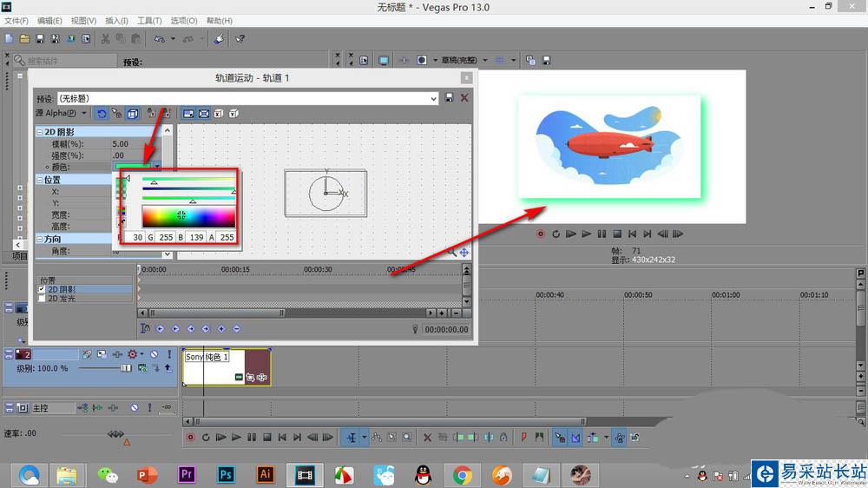Viewport: 868px width, 488px height.
Task: Click the zoom magnifier in motion workspace
Action: pos(452,252)
